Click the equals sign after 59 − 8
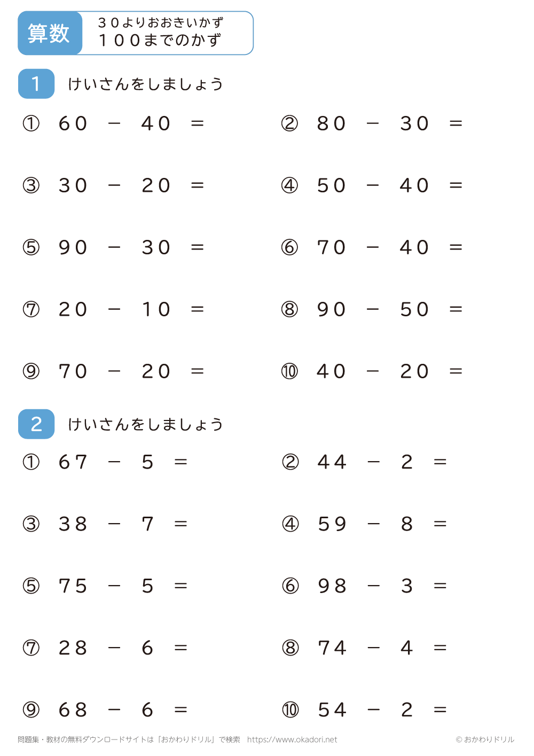 440,524
